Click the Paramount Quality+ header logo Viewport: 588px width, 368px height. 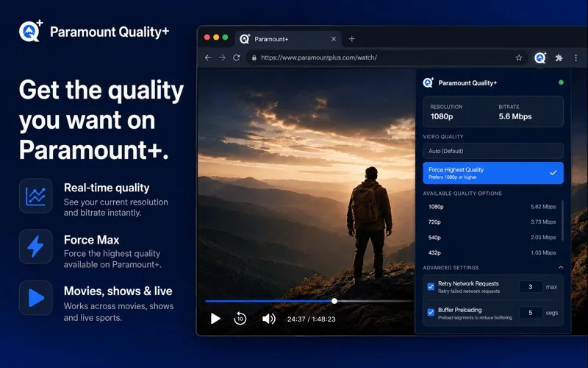click(x=31, y=31)
